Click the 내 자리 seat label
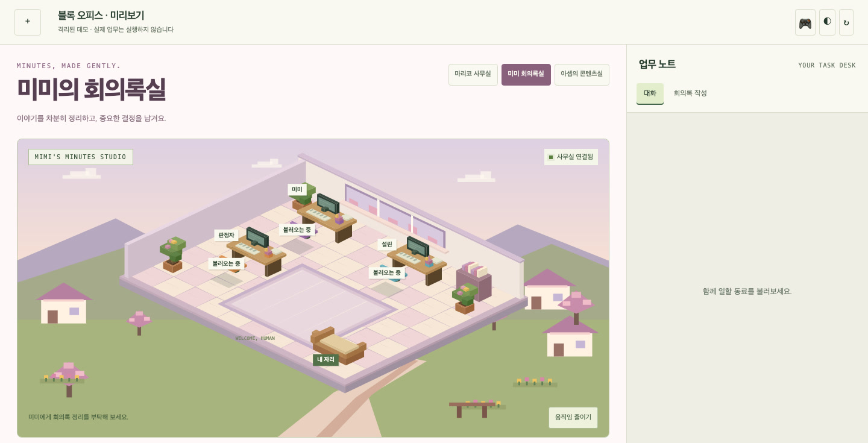 pyautogui.click(x=325, y=360)
